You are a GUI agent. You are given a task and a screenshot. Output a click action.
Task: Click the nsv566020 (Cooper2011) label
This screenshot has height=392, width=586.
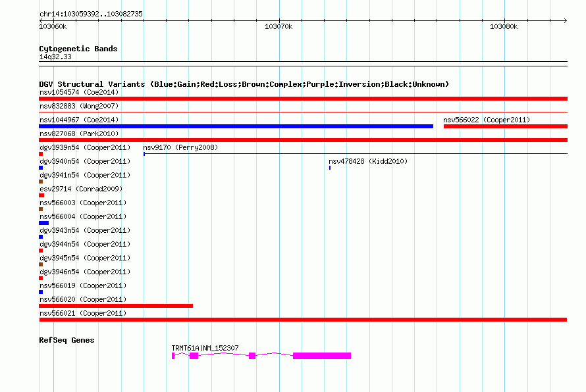click(83, 299)
